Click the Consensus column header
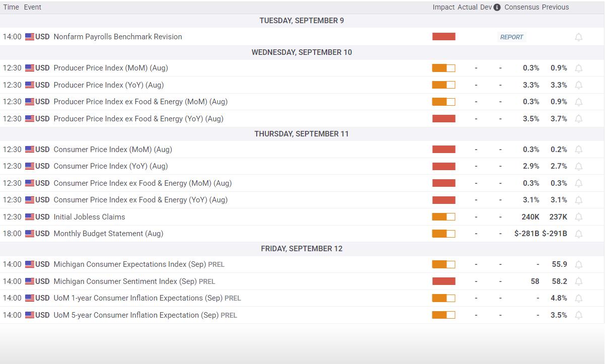Viewport: 605px width, 364px height. pos(521,7)
